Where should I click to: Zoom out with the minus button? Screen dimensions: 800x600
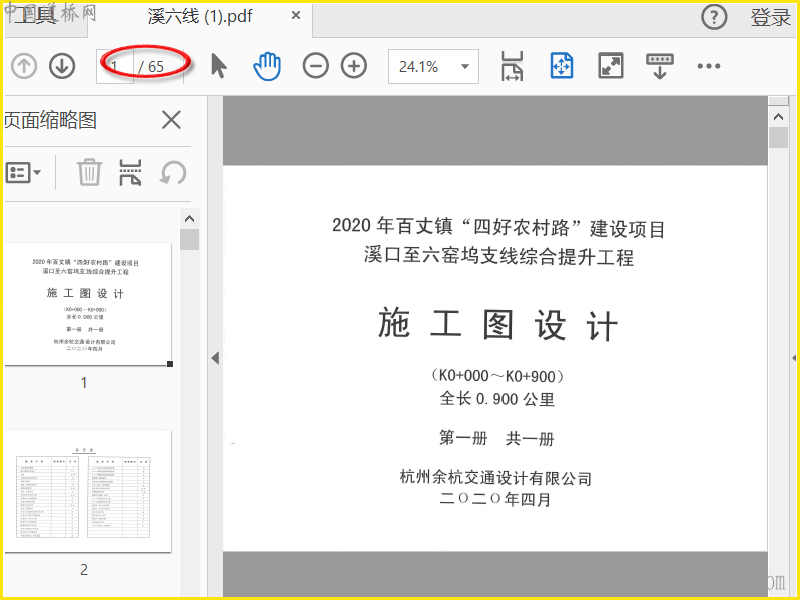[315, 66]
